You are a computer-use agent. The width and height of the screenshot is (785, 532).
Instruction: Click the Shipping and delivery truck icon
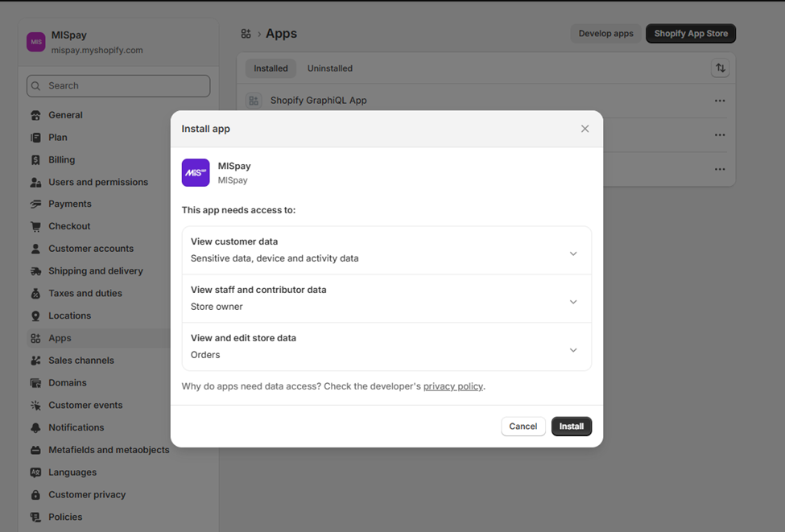click(x=35, y=271)
